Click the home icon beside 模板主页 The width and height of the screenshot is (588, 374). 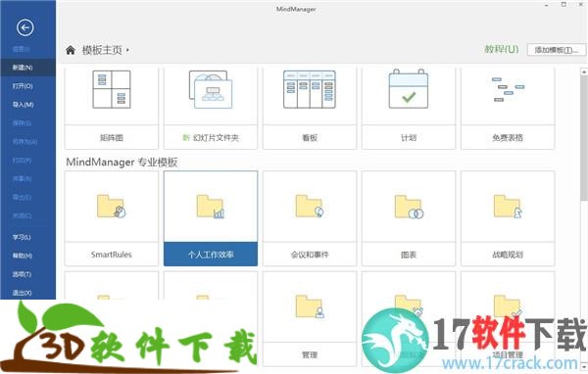pyautogui.click(x=71, y=50)
